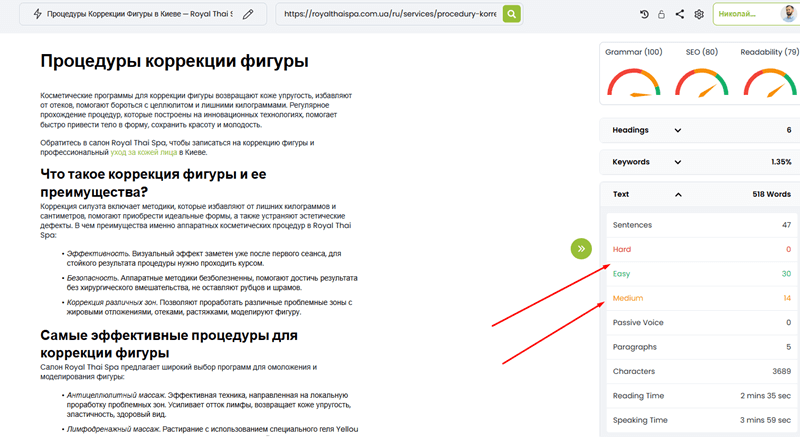Click heading 'Что такое коррекция фигуры'

point(153,183)
